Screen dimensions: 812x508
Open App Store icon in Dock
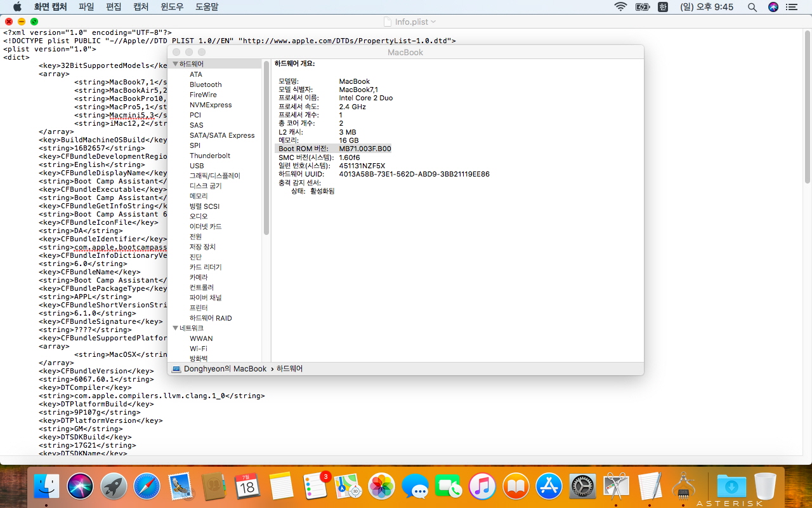pyautogui.click(x=550, y=487)
